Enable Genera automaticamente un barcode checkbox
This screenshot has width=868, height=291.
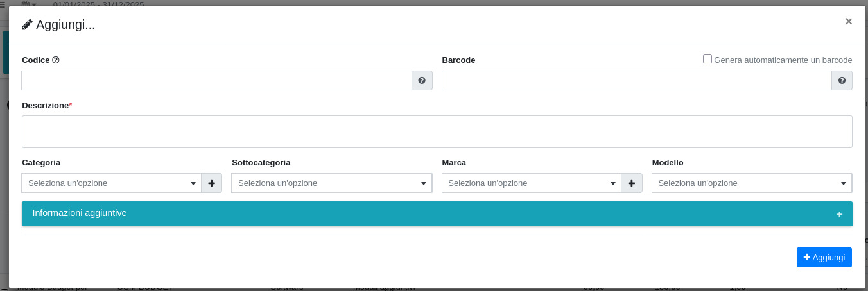pos(707,59)
